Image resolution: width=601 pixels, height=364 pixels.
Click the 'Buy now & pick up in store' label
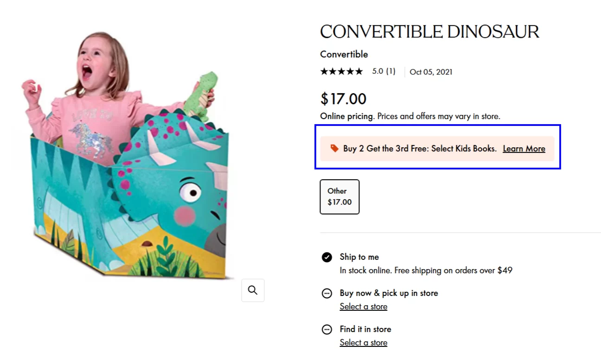(389, 293)
